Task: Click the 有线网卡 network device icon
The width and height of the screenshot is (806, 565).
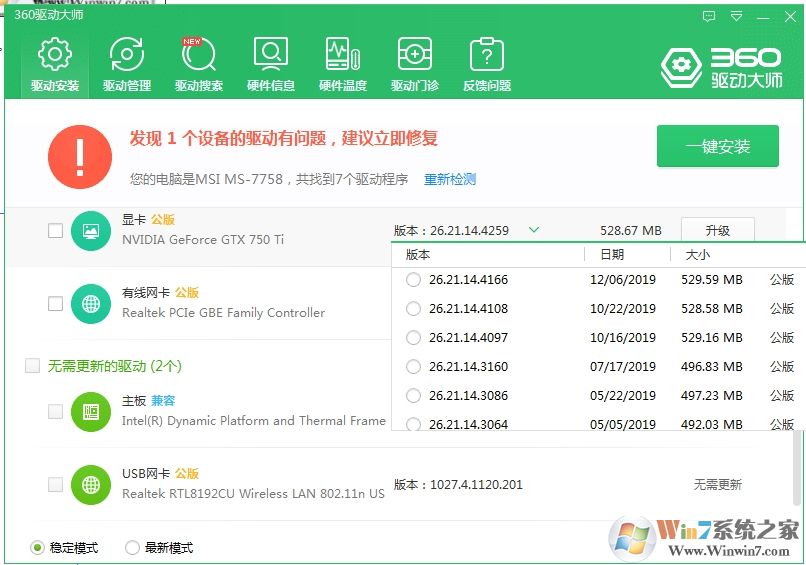Action: (91, 304)
